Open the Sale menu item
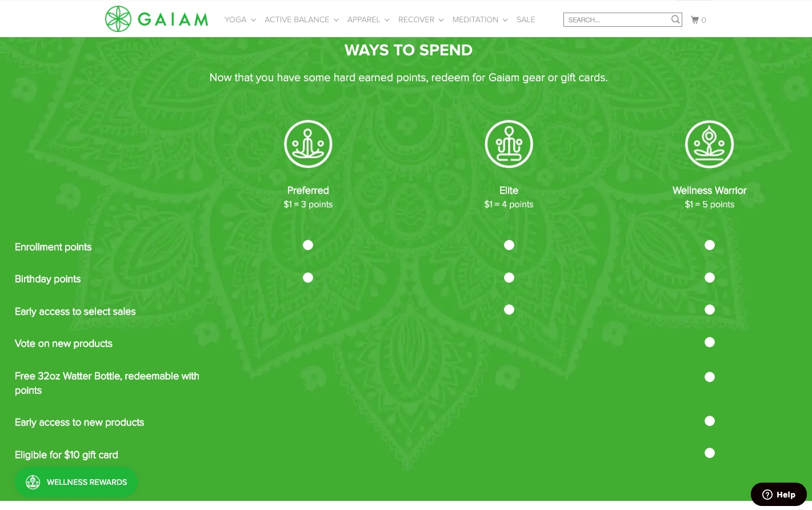 click(x=526, y=19)
